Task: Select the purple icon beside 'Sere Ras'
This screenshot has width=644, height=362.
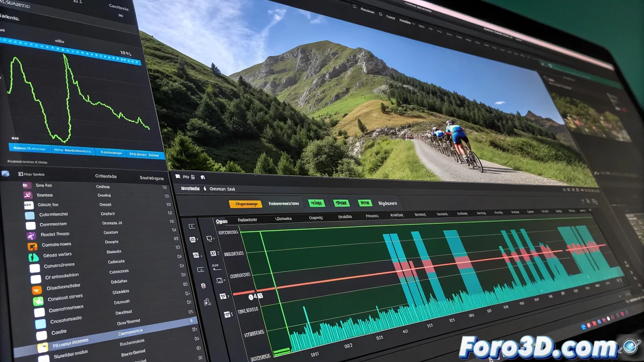Action: (x=27, y=186)
